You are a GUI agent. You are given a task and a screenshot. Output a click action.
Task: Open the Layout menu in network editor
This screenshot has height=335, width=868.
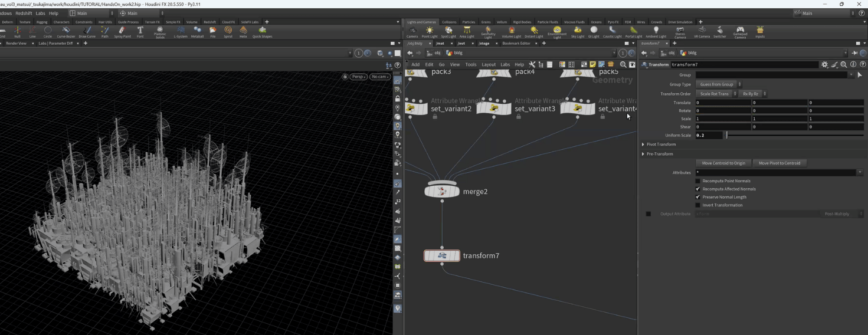pos(489,64)
